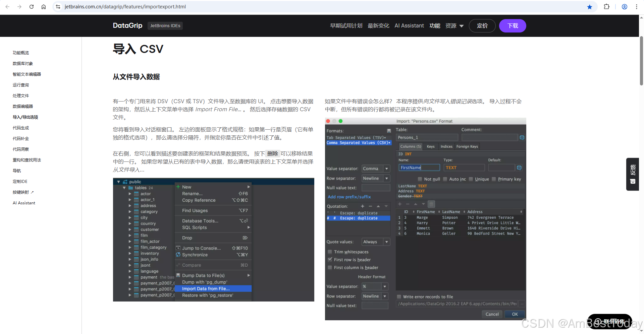Screen dimensions: 644x334
Task: Click the trash icon in columns toolbar
Action: (432, 204)
